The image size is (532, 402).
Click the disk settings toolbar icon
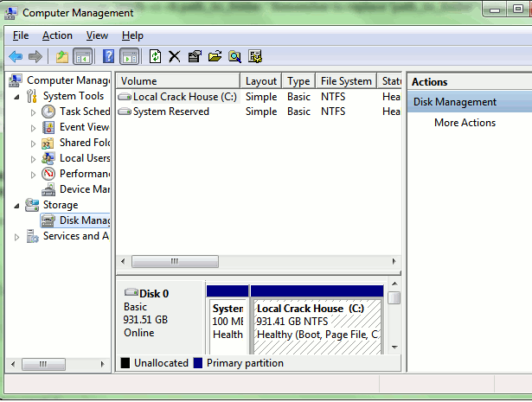pos(255,56)
